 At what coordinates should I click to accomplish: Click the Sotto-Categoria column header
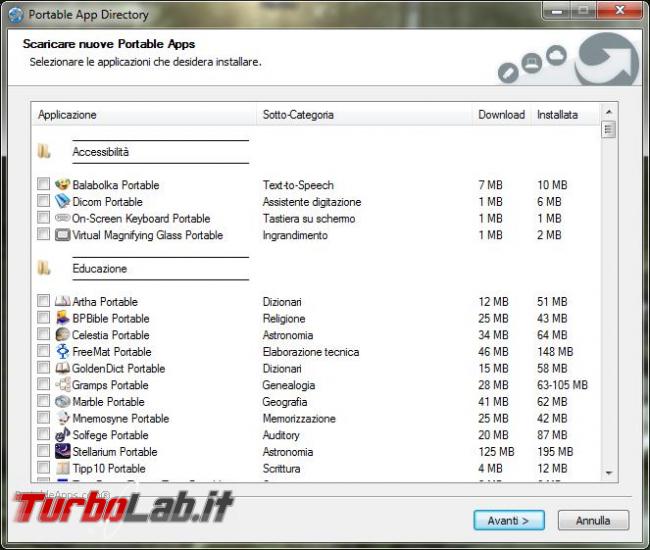tap(364, 114)
